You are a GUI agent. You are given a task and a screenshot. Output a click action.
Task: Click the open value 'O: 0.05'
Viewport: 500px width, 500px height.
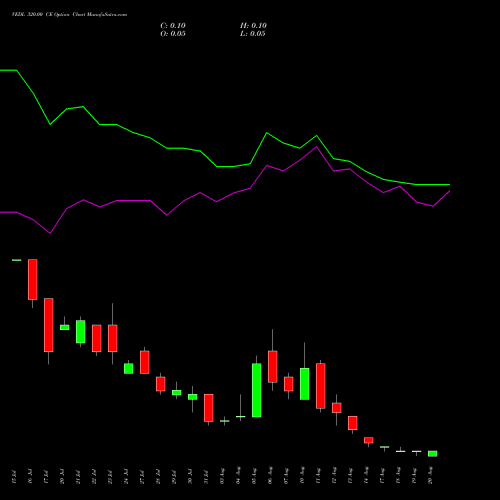[173, 34]
